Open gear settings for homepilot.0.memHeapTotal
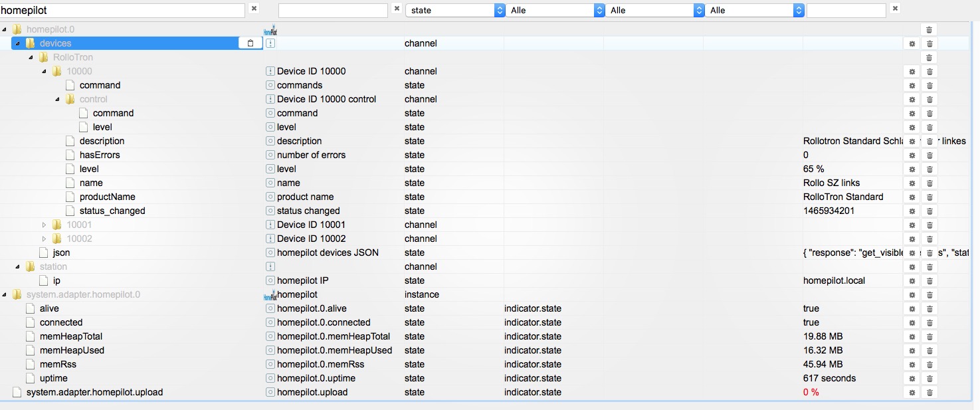Image resolution: width=980 pixels, height=410 pixels. point(912,336)
